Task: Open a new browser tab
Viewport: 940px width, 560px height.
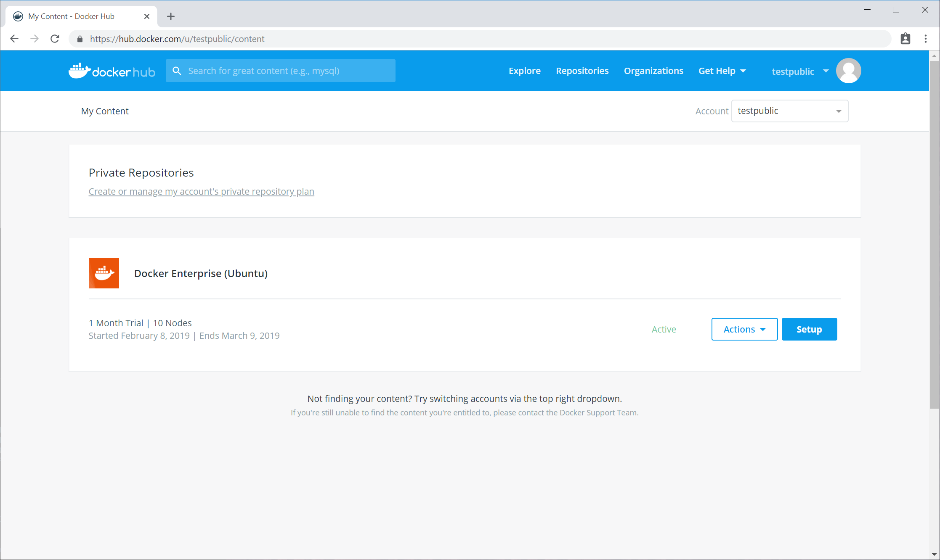Action: [170, 16]
